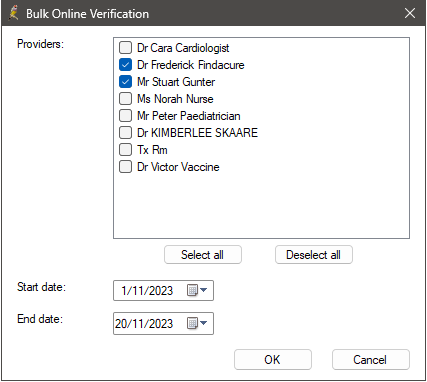Click the 'Start date:' label

point(41,287)
